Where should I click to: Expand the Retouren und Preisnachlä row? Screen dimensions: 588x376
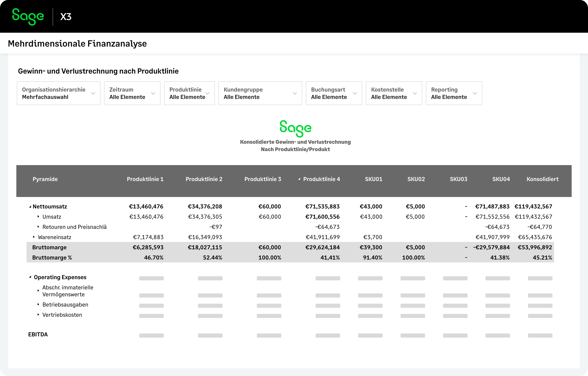point(38,227)
